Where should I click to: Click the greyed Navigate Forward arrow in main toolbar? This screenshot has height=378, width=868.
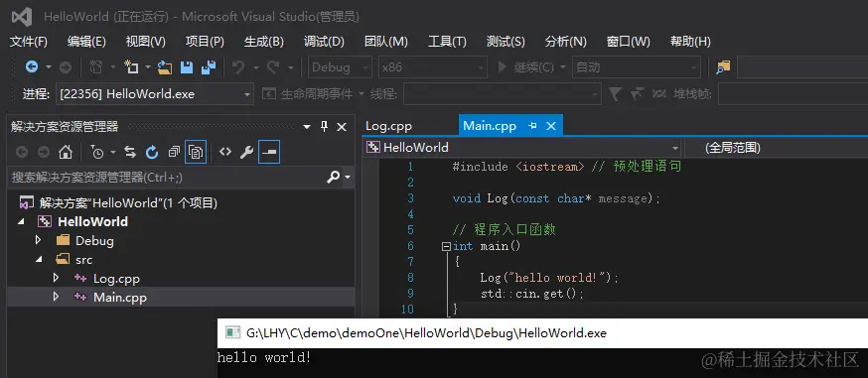click(x=66, y=67)
